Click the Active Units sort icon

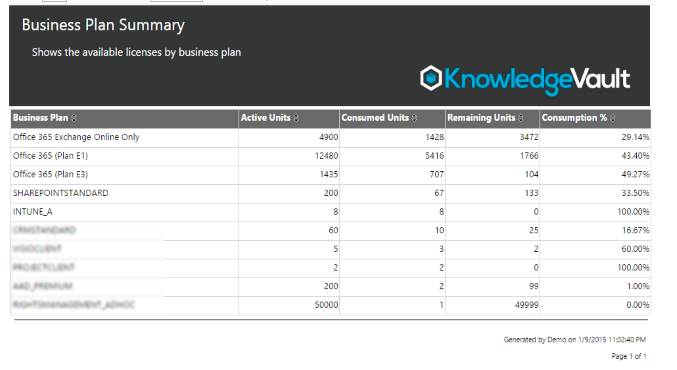pos(296,118)
